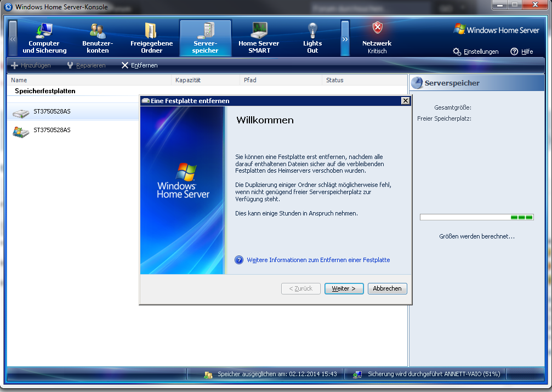This screenshot has height=392, width=552.
Task: Select the Serverspeicher tab
Action: (x=205, y=38)
